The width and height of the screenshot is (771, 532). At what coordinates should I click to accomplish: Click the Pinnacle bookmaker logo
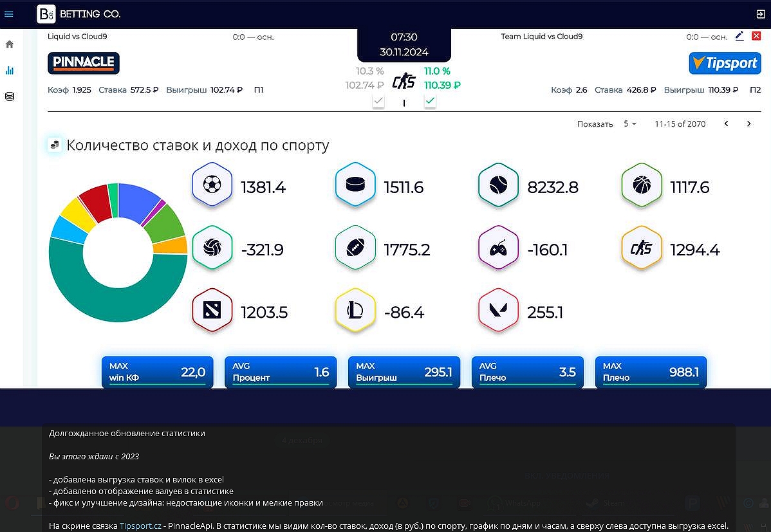84,63
